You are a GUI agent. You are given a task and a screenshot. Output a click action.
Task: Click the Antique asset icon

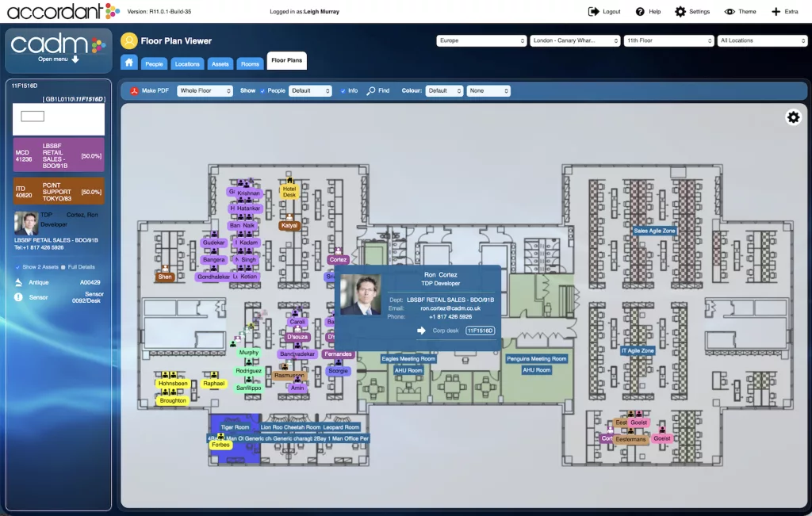point(19,282)
